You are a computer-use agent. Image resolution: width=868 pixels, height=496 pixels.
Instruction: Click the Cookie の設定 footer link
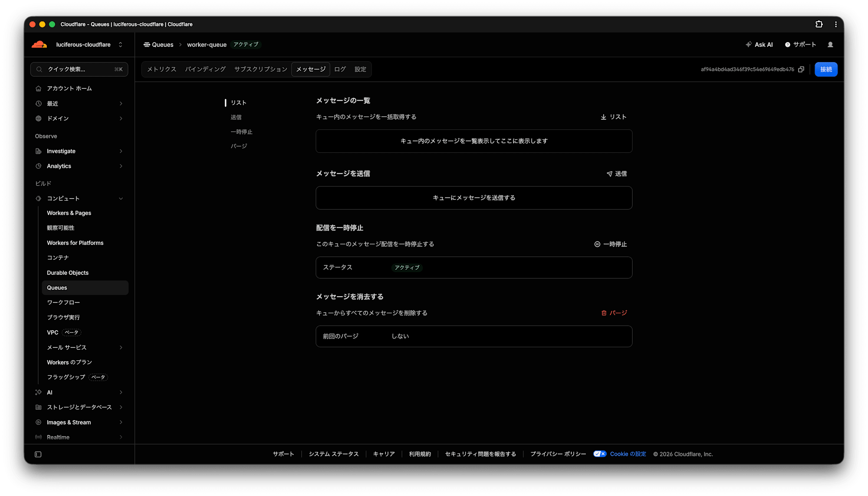[x=628, y=454]
